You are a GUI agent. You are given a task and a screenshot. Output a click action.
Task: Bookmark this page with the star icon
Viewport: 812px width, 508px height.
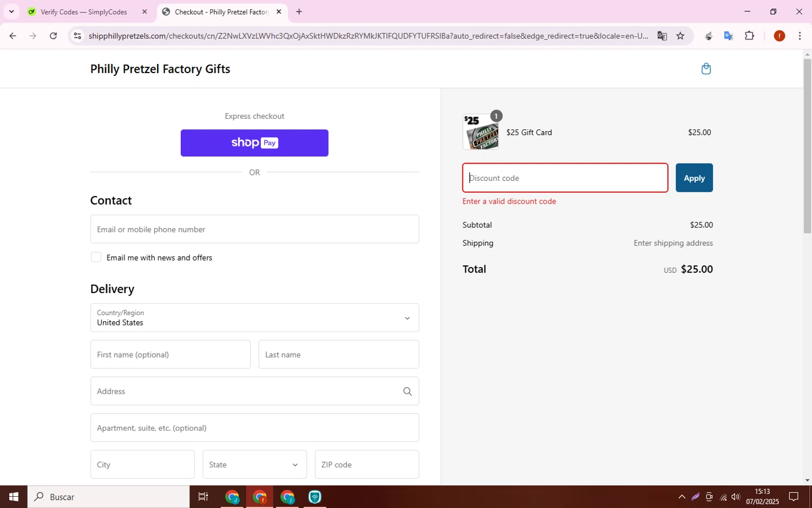pos(680,36)
